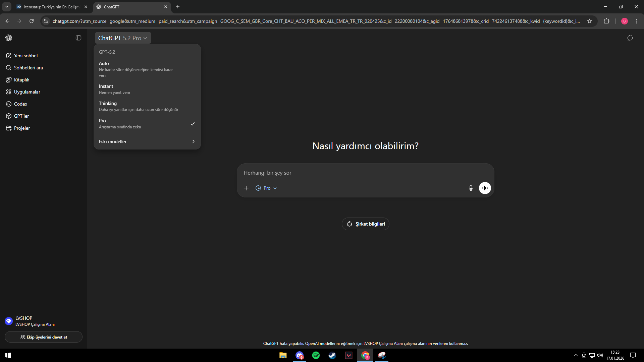This screenshot has width=644, height=362.
Task: Open the paint app taskbar icon
Action: coord(382,355)
